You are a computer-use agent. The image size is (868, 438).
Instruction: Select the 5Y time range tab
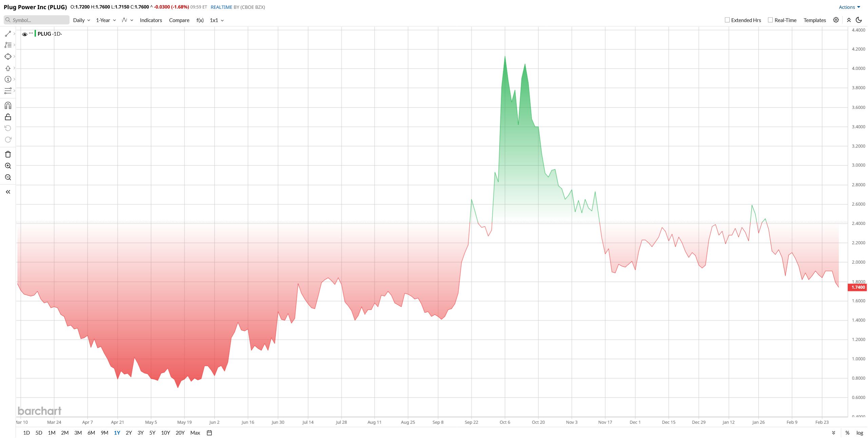[x=152, y=433]
